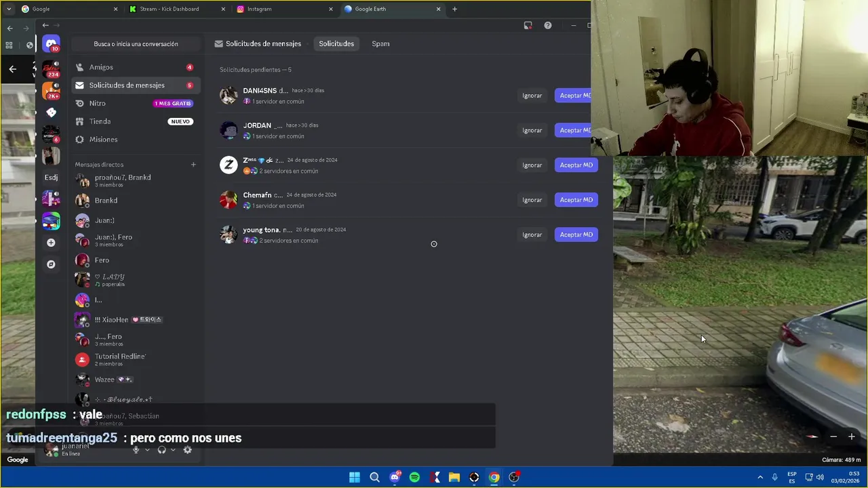Open the server with the 234 badge

(x=51, y=68)
